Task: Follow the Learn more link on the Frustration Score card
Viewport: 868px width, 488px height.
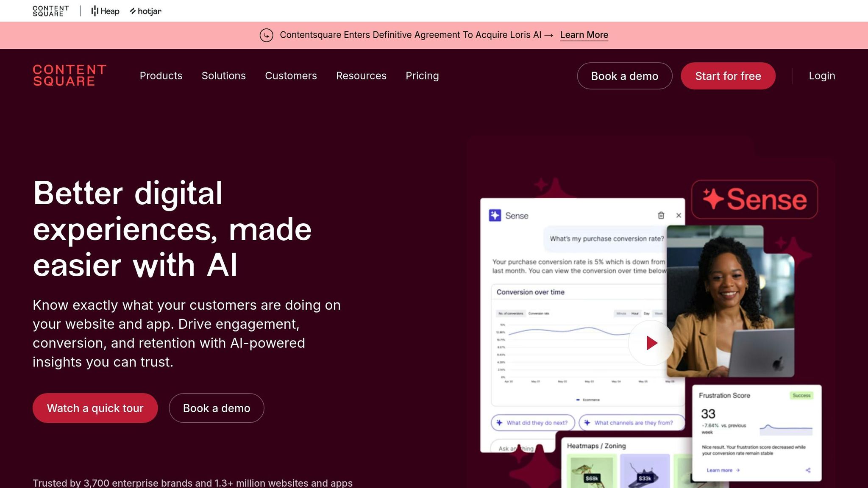Action: 721,470
